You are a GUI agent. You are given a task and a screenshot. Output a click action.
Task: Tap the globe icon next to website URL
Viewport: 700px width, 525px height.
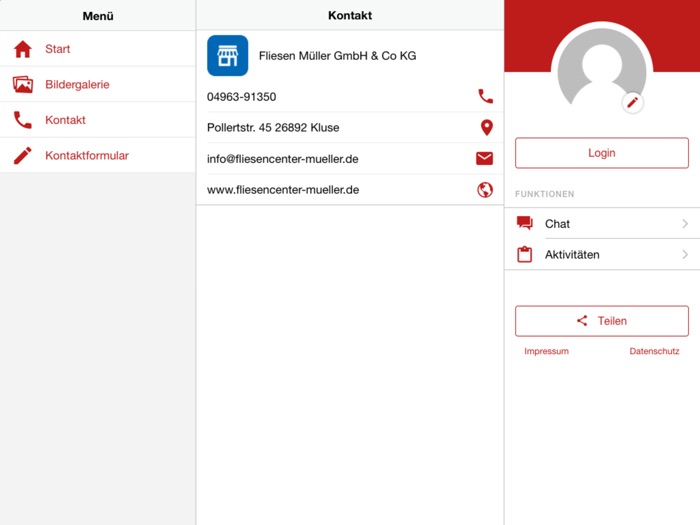[485, 190]
